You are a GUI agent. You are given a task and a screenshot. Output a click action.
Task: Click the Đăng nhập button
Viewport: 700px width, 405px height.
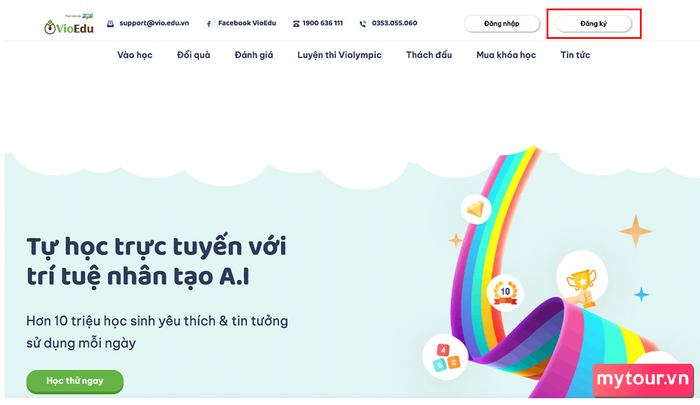point(502,24)
